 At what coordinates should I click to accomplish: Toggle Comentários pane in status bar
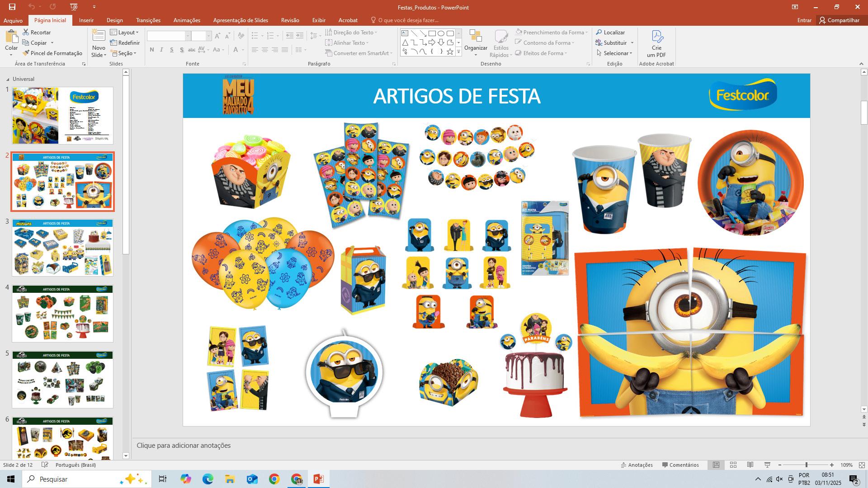tap(680, 465)
